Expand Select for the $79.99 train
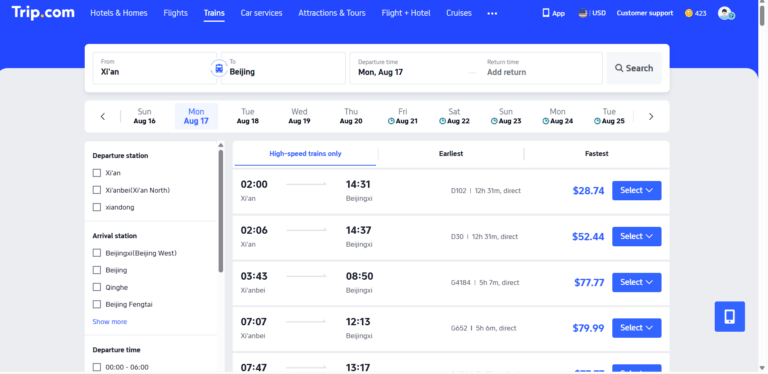Image resolution: width=768 pixels, height=374 pixels. tap(636, 328)
